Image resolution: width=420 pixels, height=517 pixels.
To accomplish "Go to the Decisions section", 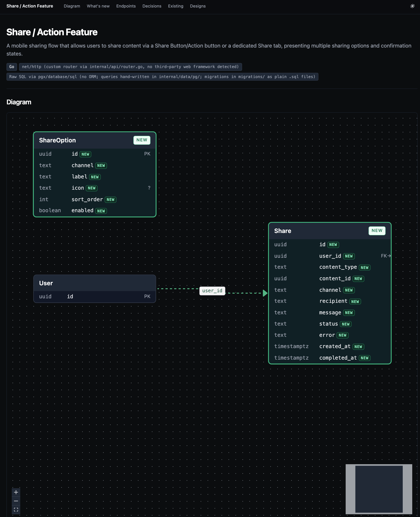I will (x=152, y=6).
